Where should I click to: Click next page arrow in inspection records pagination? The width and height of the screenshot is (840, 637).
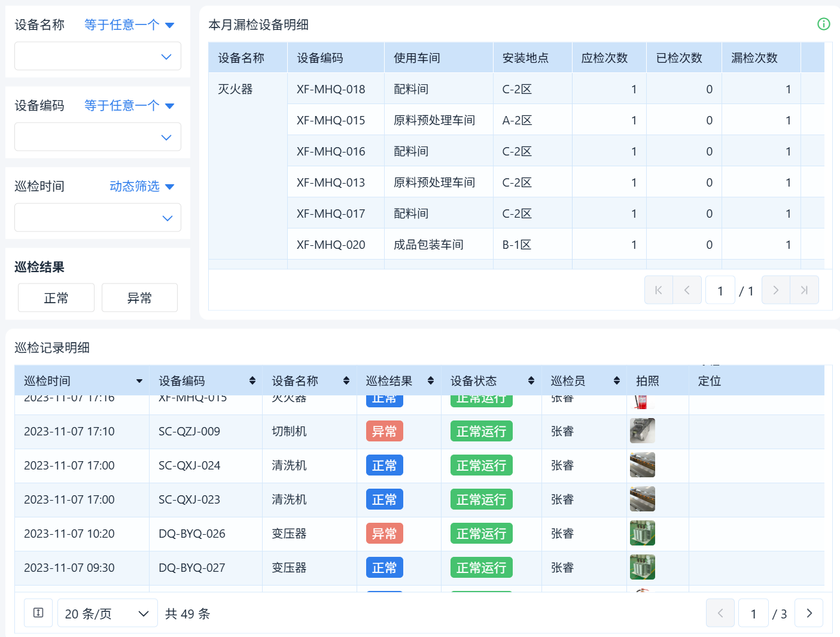(809, 613)
